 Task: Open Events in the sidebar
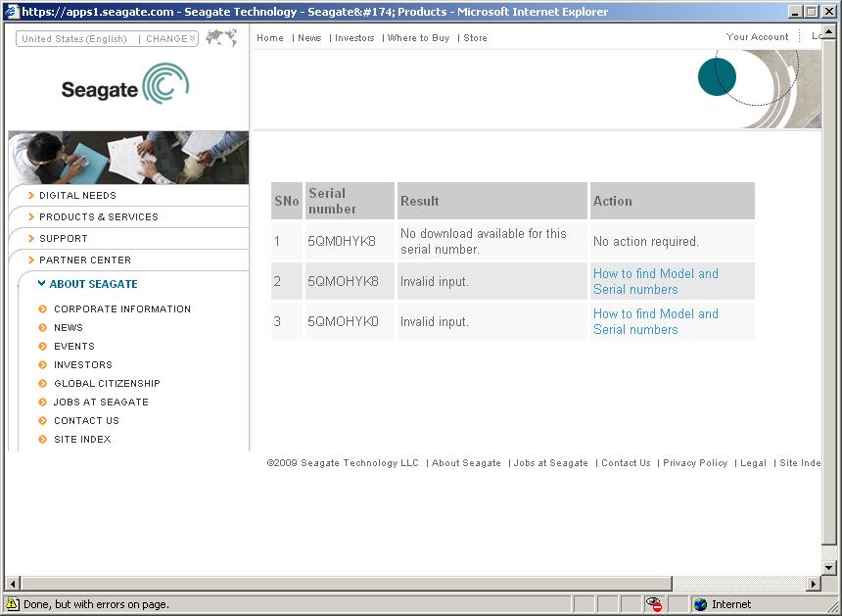[74, 347]
